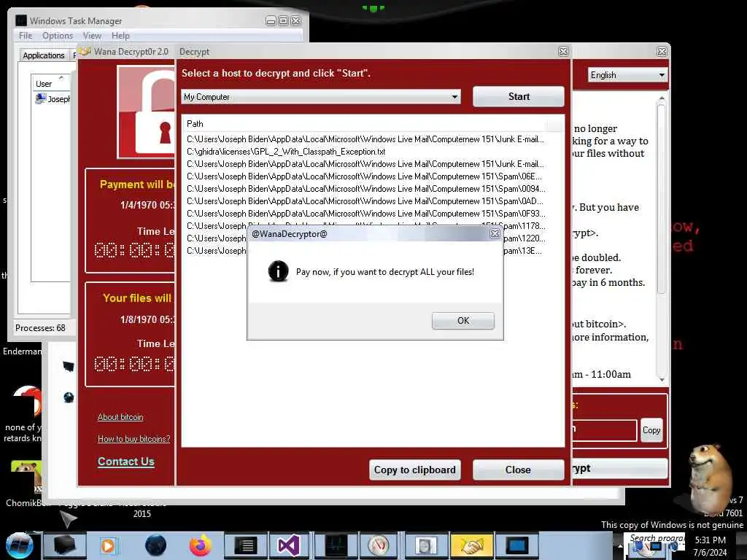747x560 pixels.
Task: Select the path row ending Spam\0AD...
Action: 365,201
